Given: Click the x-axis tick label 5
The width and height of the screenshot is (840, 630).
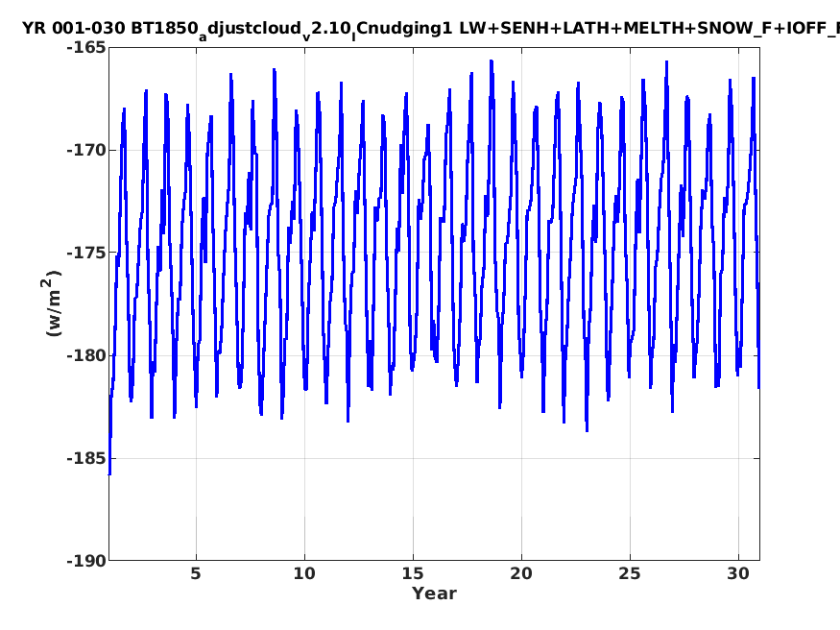Looking at the screenshot, I should pos(196,573).
